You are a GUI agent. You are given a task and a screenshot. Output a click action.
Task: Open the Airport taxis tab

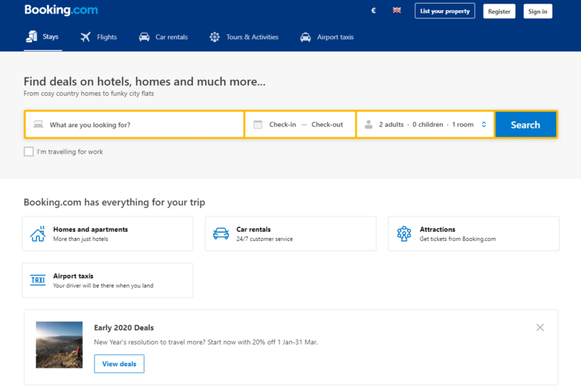point(327,37)
